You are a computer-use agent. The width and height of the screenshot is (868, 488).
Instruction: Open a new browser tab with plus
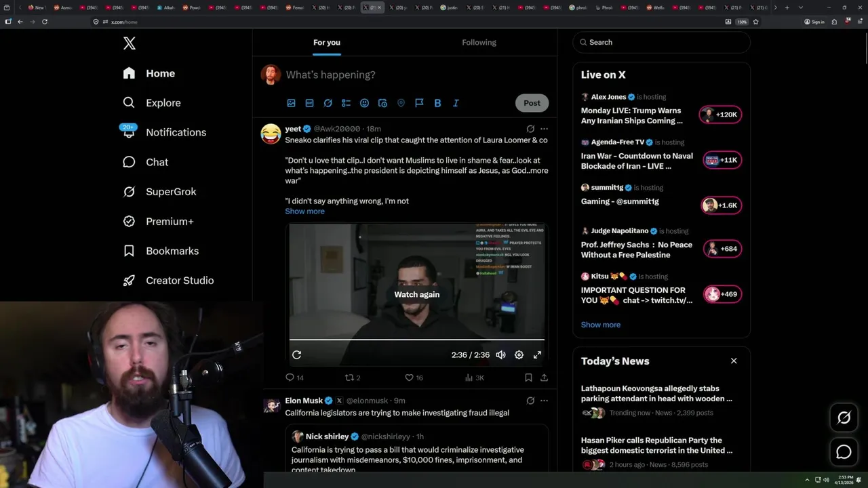pos(787,7)
